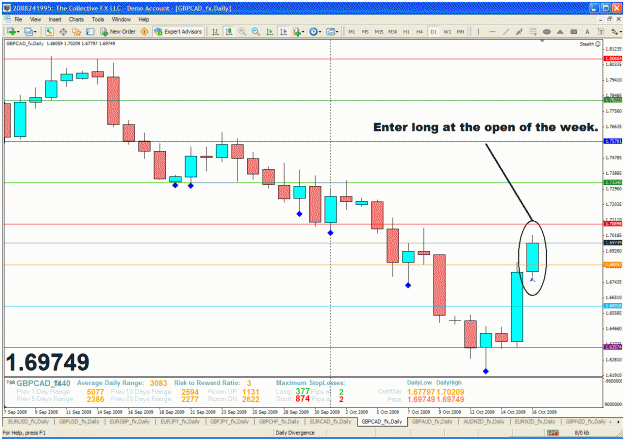
Task: Open the Indicators list icon
Action: [x=296, y=31]
